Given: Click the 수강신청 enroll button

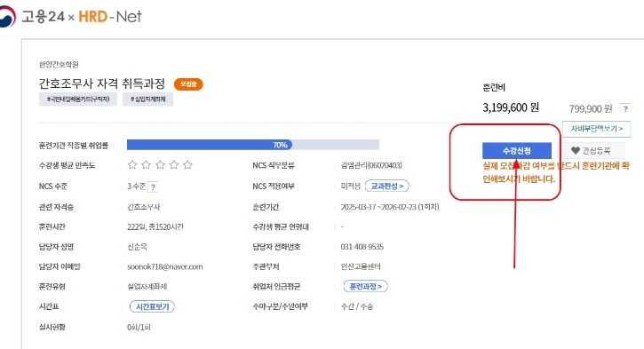Looking at the screenshot, I should point(517,151).
